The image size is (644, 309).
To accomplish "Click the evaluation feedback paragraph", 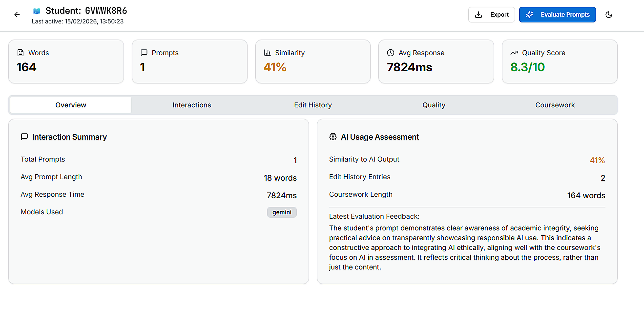I will coord(465,247).
